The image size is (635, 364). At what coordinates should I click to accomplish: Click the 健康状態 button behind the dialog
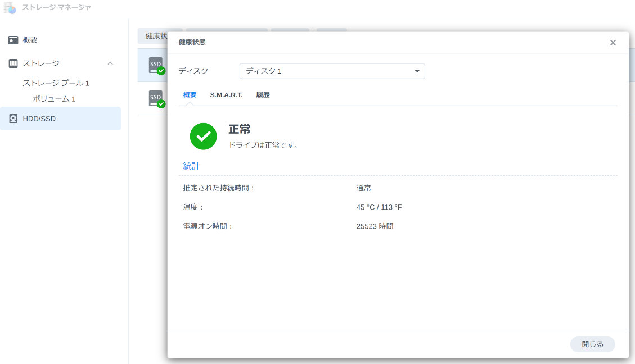pyautogui.click(x=153, y=35)
